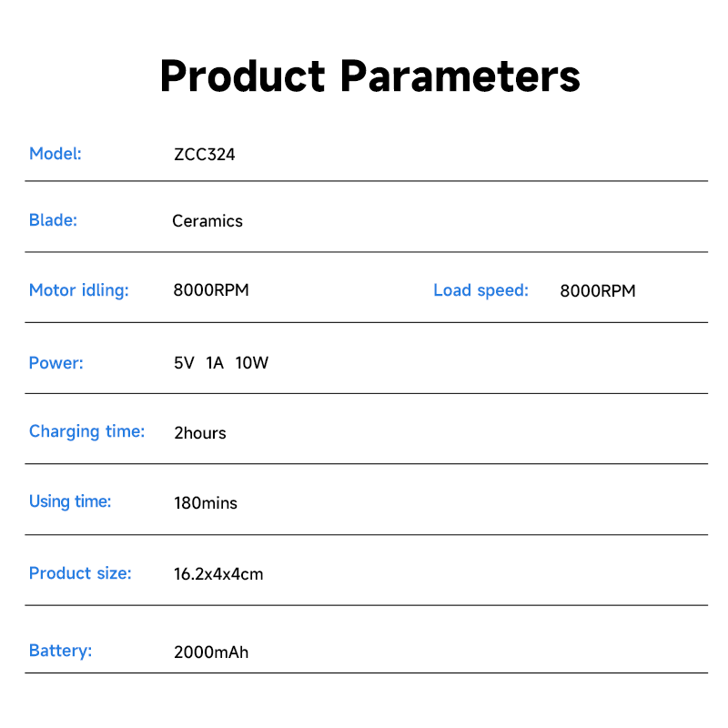Click the Motor idling label

(x=79, y=290)
